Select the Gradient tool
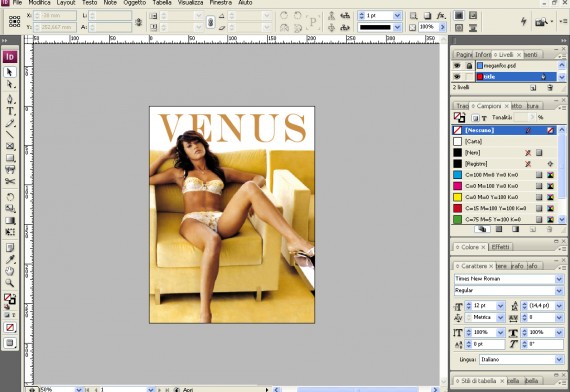 pos(10,220)
